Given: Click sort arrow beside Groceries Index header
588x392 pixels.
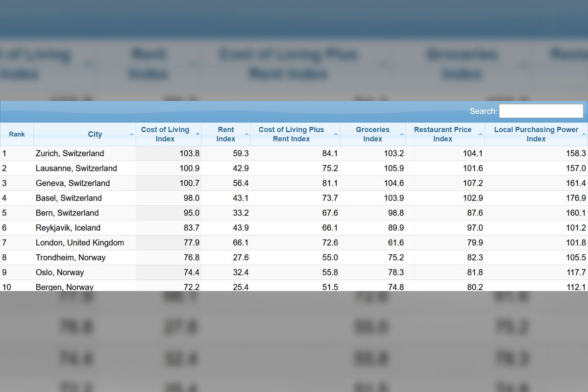Looking at the screenshot, I should 402,134.
